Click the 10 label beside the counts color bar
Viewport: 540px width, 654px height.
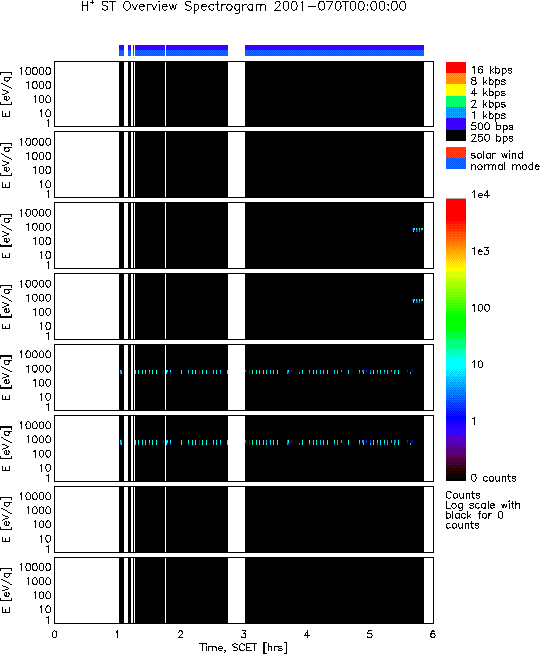477,365
